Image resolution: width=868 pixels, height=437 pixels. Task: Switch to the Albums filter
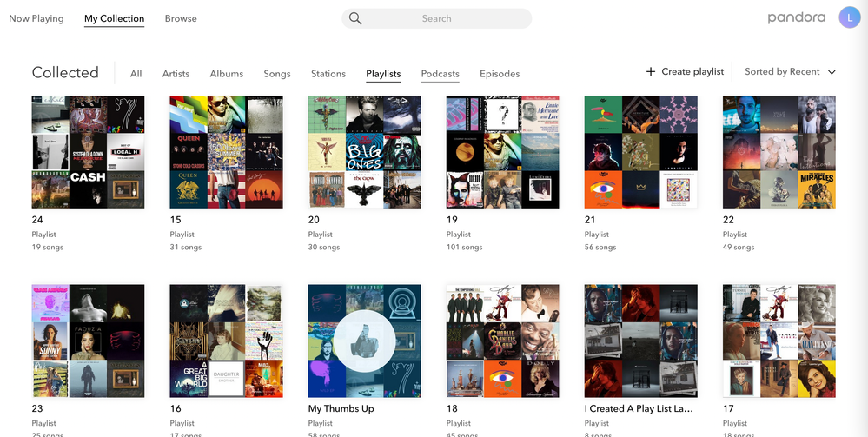(x=226, y=74)
